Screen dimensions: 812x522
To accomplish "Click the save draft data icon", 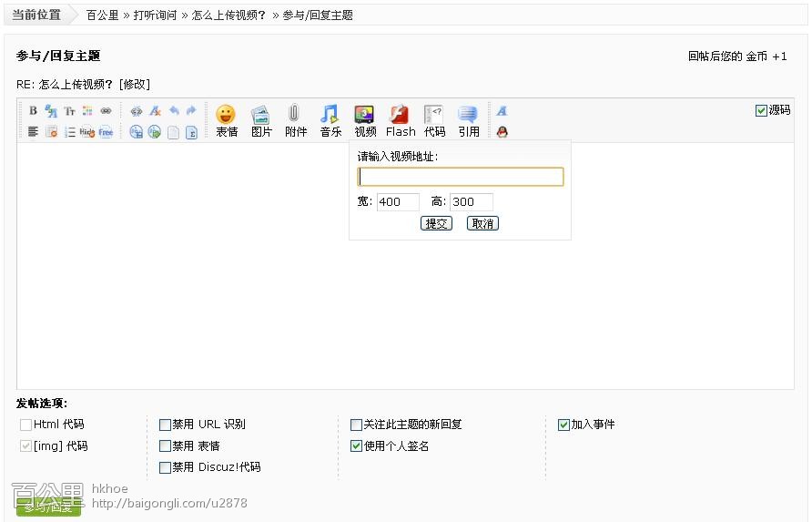I will [x=137, y=132].
